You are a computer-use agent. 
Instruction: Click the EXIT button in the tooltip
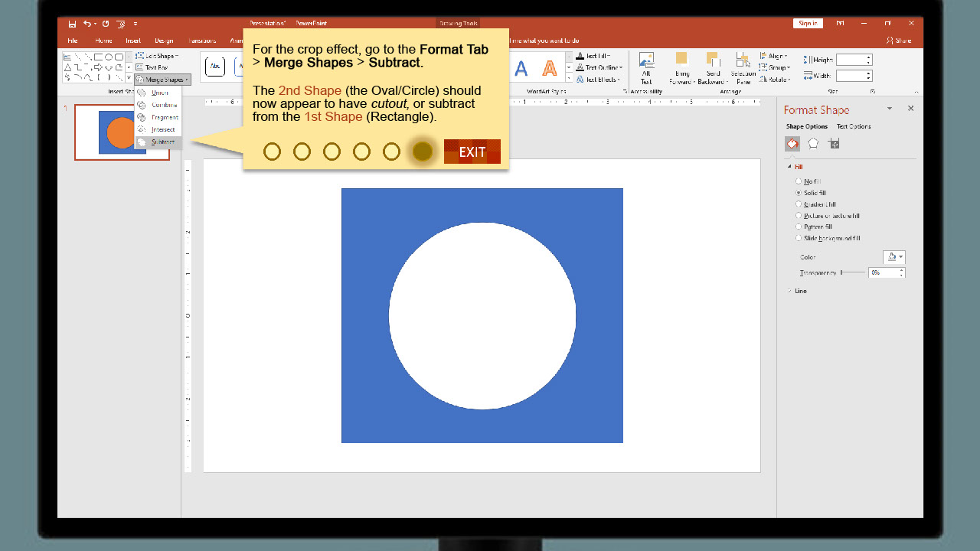coord(472,152)
